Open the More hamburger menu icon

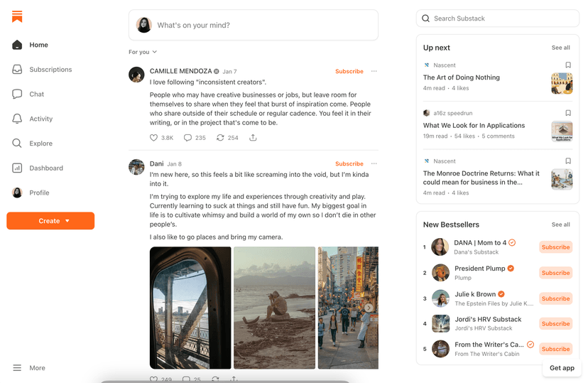pyautogui.click(x=17, y=367)
